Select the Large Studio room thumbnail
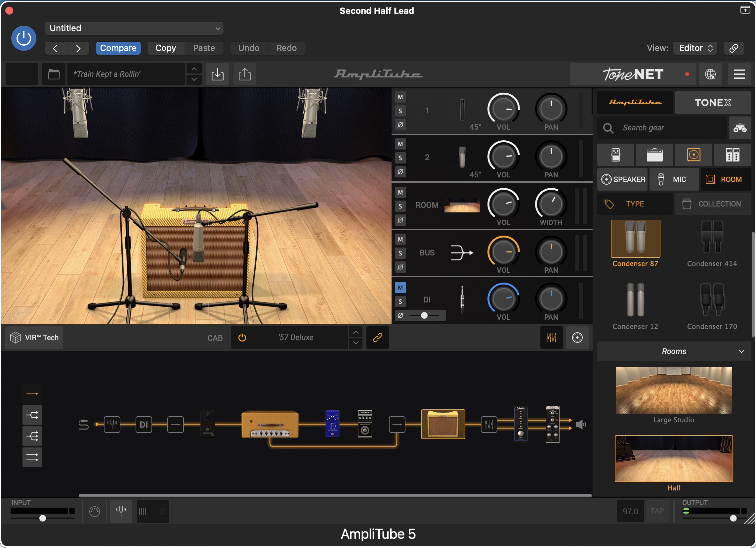 tap(673, 390)
